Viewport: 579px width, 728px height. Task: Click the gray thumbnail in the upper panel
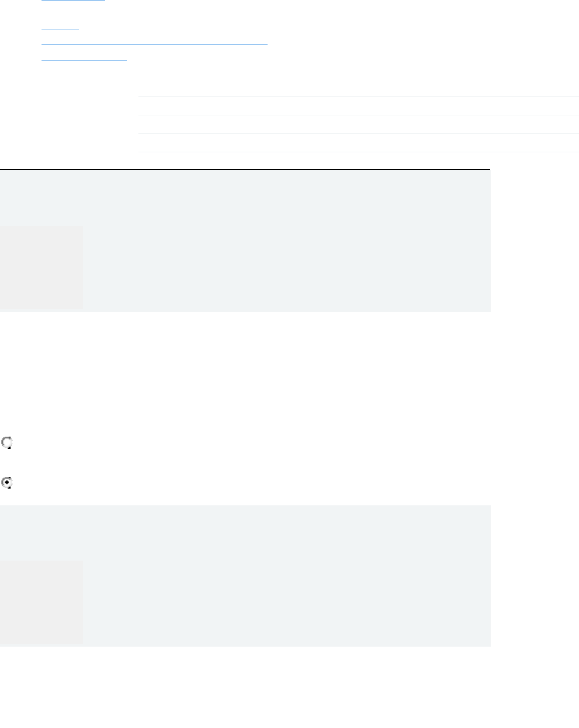coord(41,267)
